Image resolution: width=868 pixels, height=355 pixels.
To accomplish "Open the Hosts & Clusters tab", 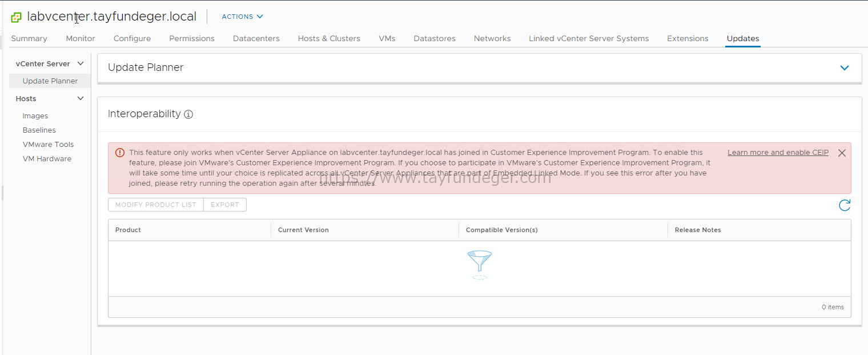I will pyautogui.click(x=329, y=38).
